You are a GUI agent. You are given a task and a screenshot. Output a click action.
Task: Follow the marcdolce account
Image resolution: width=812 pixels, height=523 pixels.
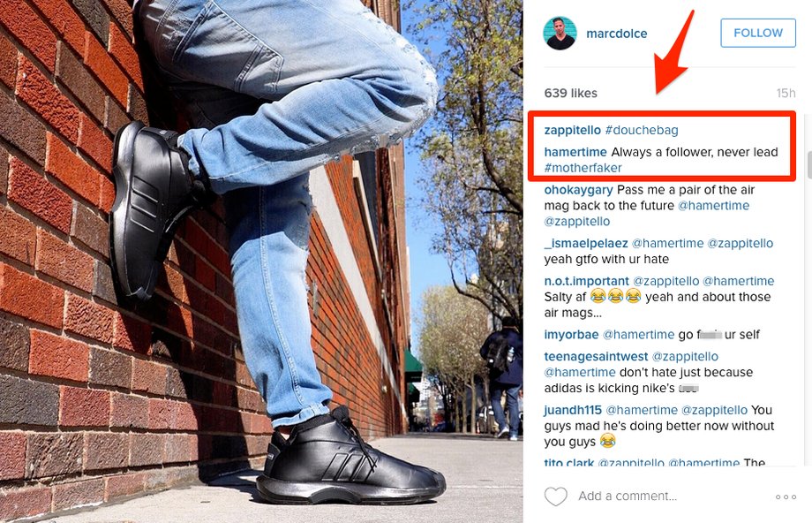click(x=758, y=34)
